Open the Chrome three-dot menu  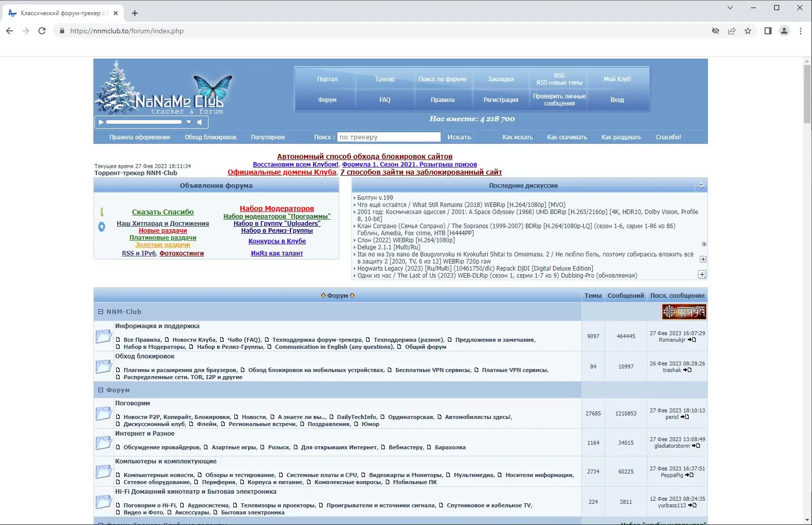tap(800, 31)
